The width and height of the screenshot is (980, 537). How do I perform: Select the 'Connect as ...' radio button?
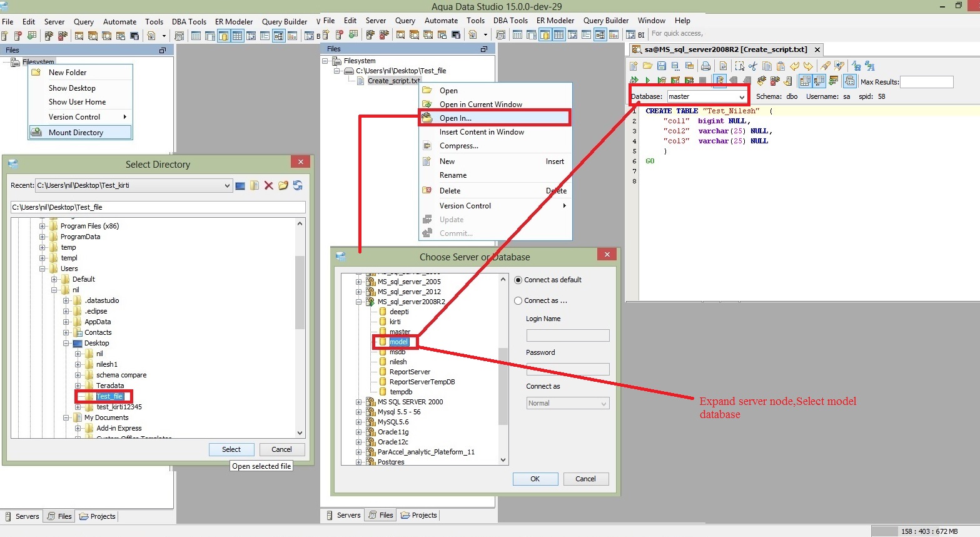[518, 300]
